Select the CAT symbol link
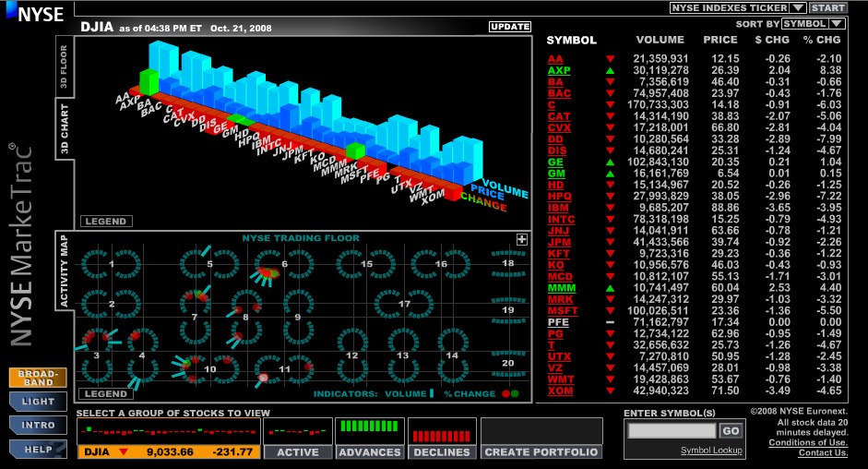Viewport: 868px width, 469px height. pos(559,116)
